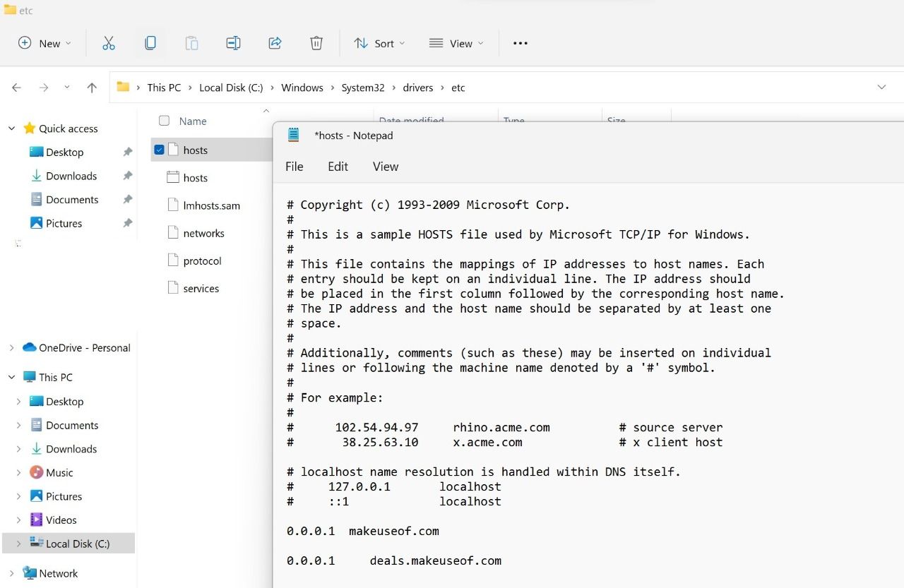The image size is (904, 588).
Task: Open sharing via the Share icon
Action: coord(275,43)
